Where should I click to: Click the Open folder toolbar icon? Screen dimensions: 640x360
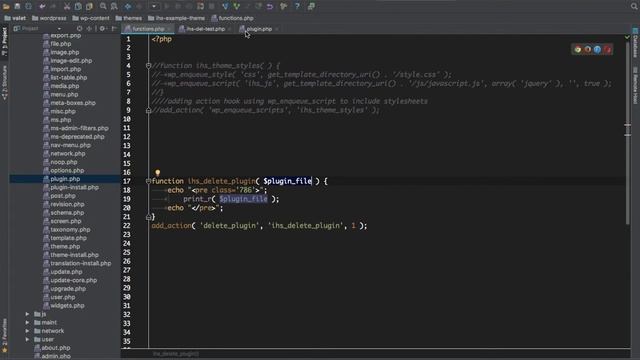coord(6,6)
